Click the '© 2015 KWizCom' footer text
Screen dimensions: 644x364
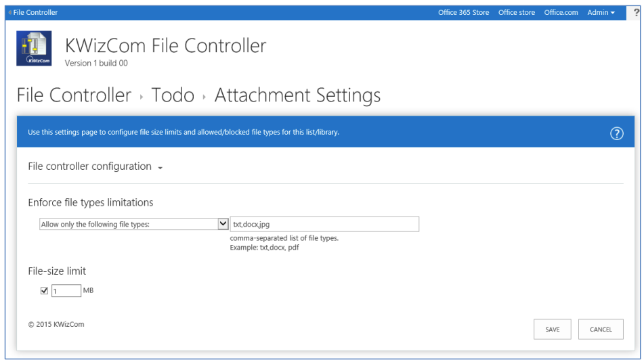[x=56, y=324]
